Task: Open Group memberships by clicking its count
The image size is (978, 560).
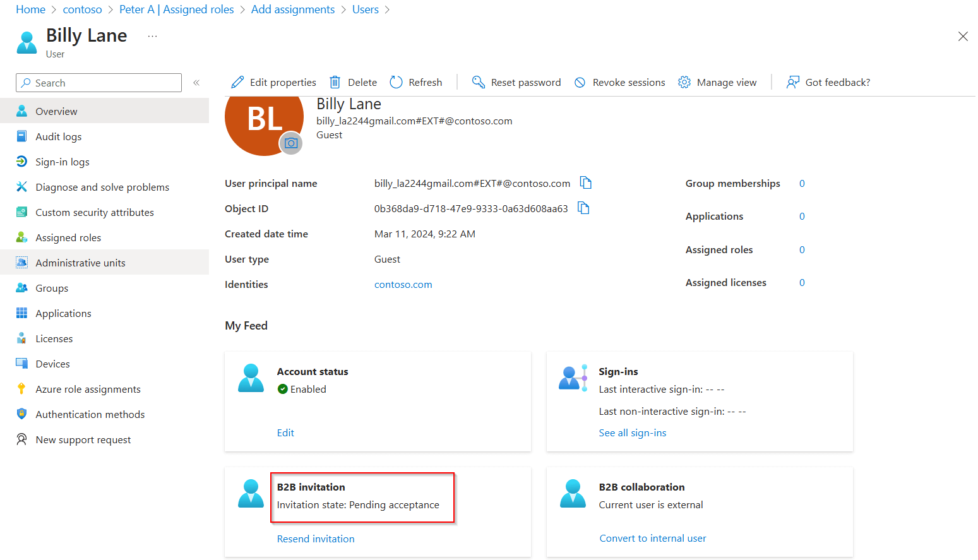Action: 802,183
